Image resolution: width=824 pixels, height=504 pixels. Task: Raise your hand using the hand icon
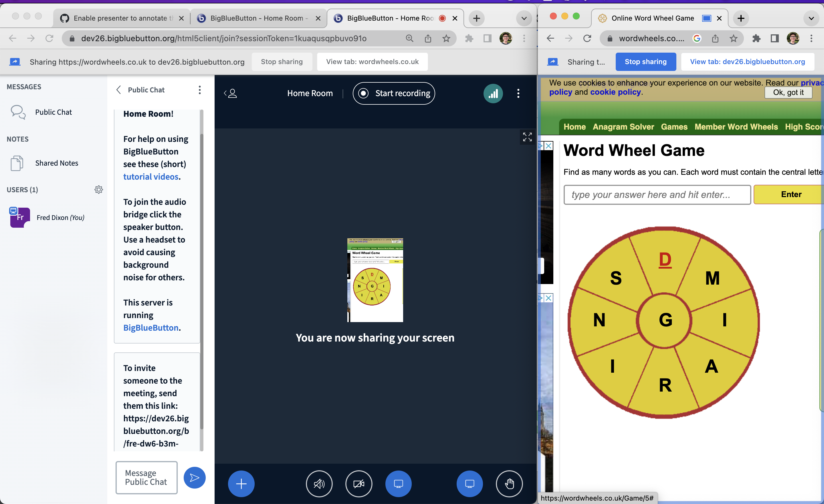[x=509, y=484]
